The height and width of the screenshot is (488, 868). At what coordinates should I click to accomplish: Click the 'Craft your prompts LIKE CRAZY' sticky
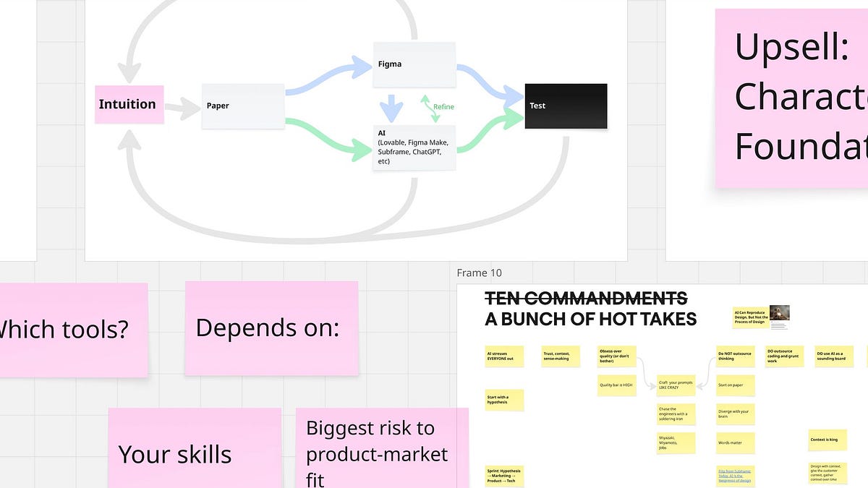(x=677, y=384)
